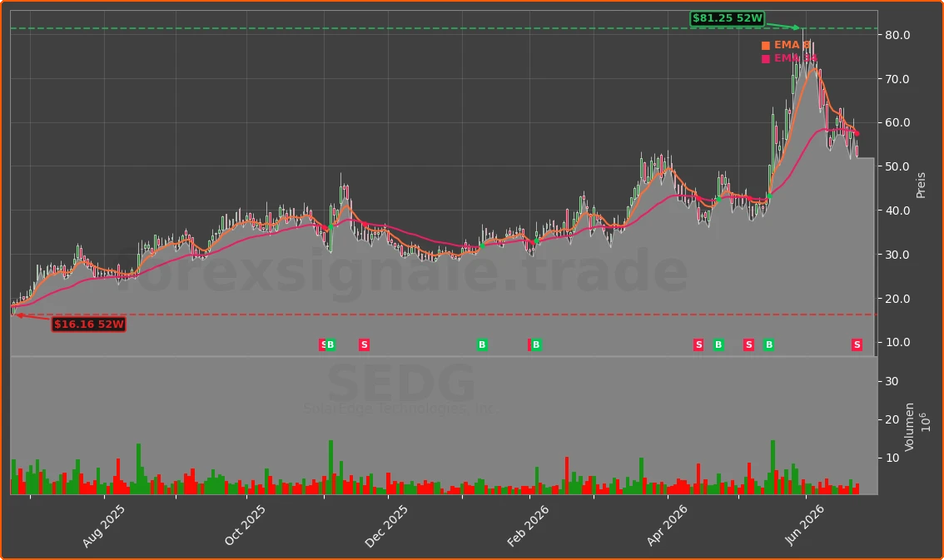944x560 pixels.
Task: Click the $81.25 52W high label
Action: [728, 18]
